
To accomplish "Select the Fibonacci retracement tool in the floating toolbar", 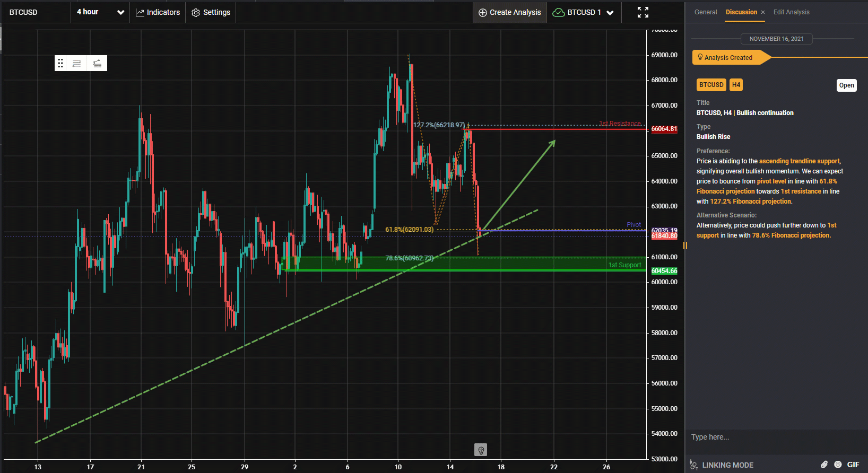I will (x=77, y=63).
